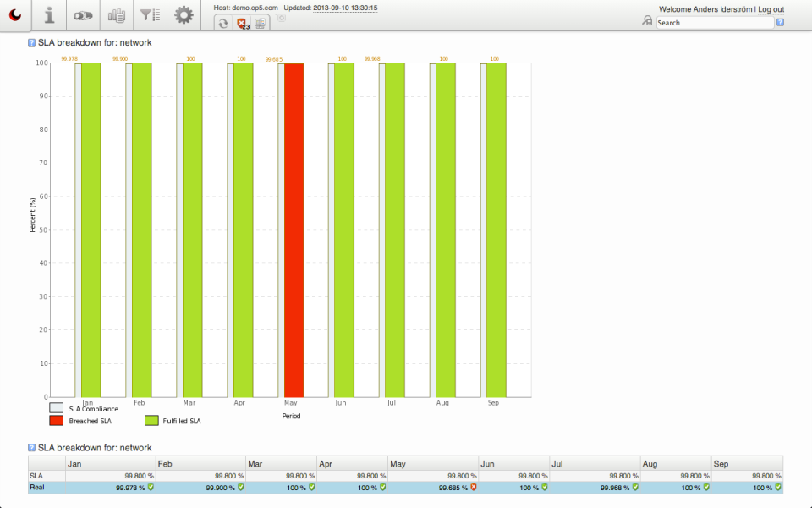Viewport: 812px width, 508px height.
Task: Click help icon beside table SLA breakdown heading
Action: point(31,447)
